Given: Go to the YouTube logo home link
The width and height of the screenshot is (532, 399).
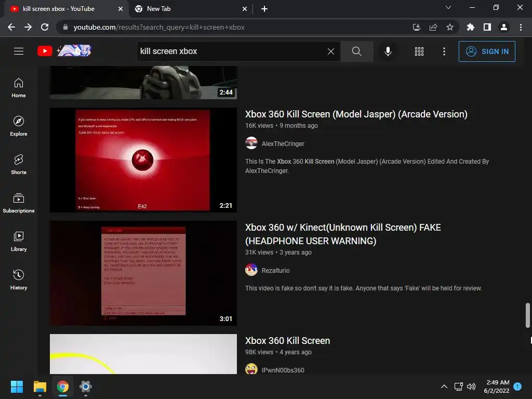Looking at the screenshot, I should [x=64, y=51].
